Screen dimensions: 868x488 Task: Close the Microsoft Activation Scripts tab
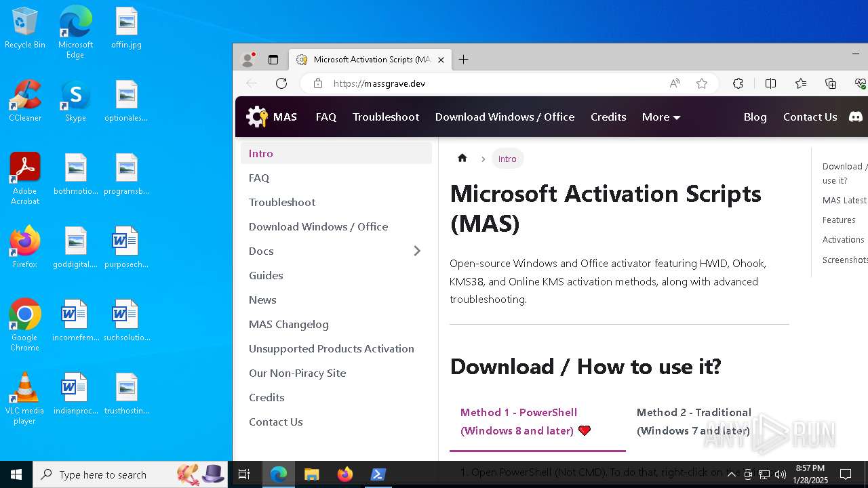pos(441,60)
